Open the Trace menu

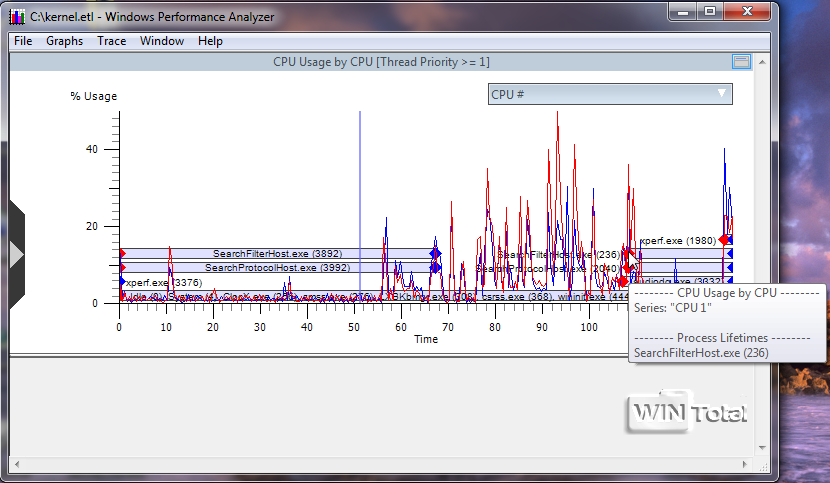tap(111, 41)
